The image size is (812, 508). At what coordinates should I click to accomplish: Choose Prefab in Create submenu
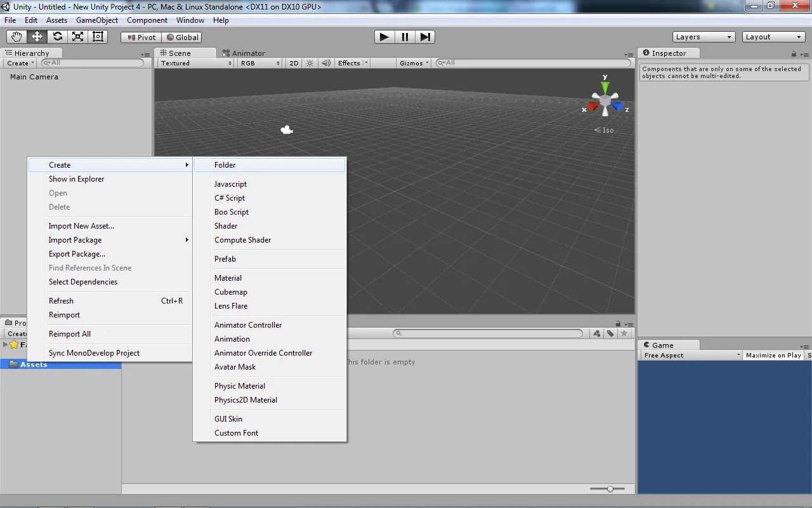[270, 259]
